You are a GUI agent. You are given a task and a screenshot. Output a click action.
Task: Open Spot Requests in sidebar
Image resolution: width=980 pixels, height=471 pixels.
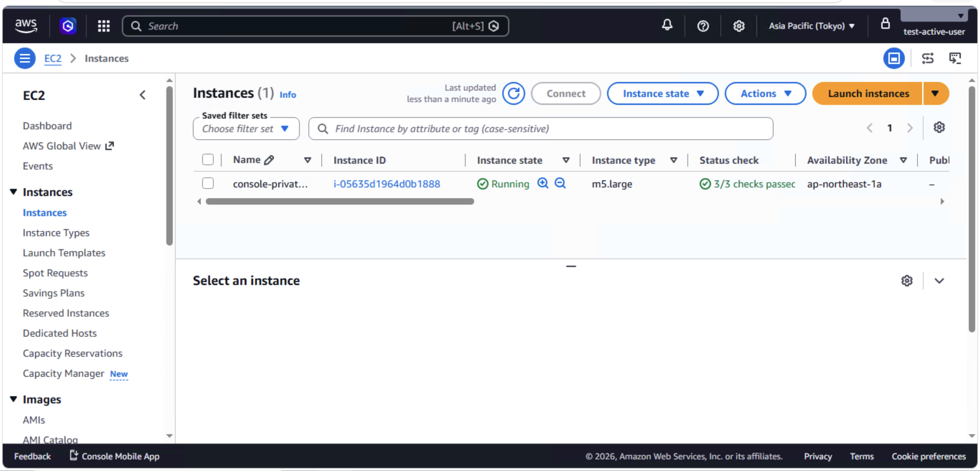point(55,273)
